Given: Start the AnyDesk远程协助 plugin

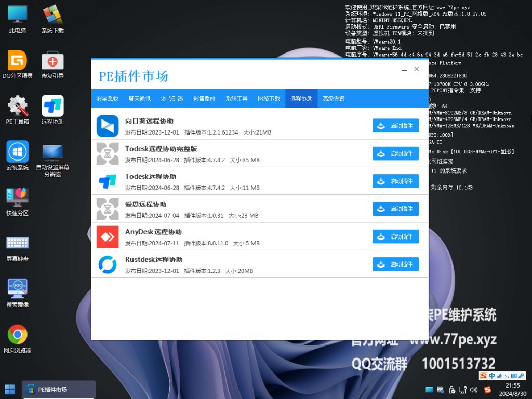Looking at the screenshot, I should point(395,236).
